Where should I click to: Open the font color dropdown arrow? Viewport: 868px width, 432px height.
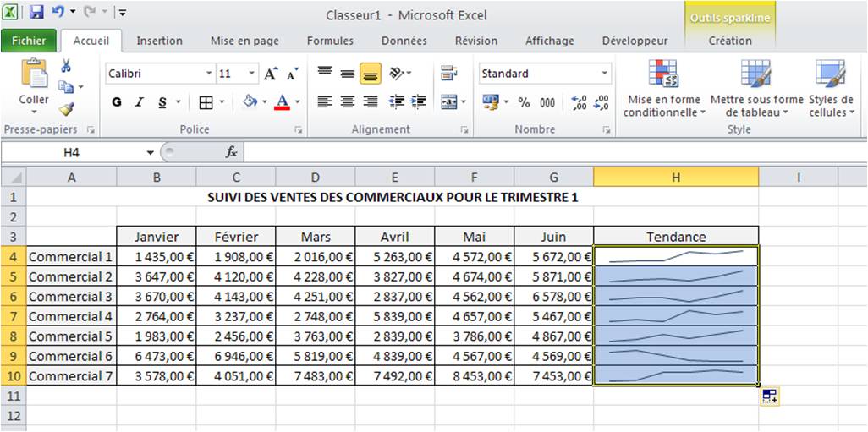coord(297,102)
